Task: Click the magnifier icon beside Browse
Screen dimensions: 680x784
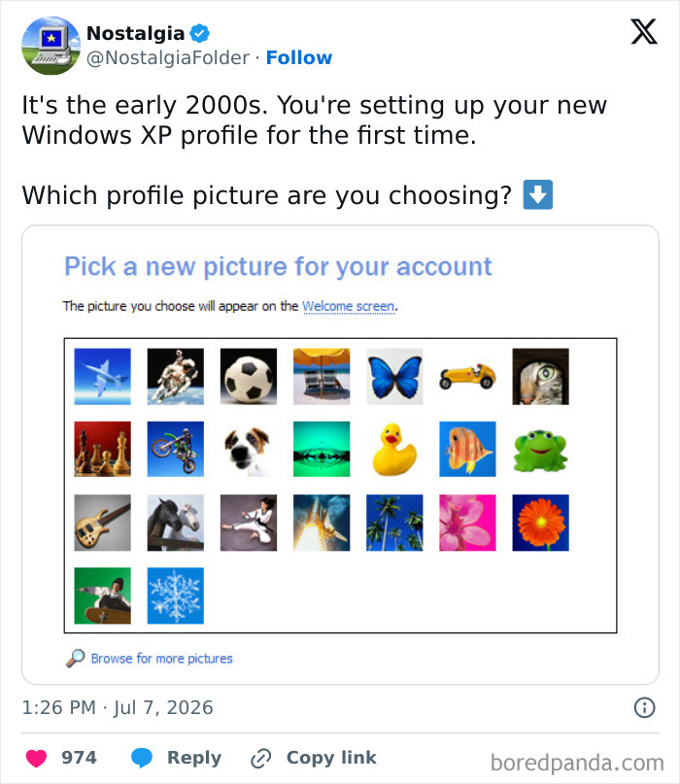Action: [76, 658]
